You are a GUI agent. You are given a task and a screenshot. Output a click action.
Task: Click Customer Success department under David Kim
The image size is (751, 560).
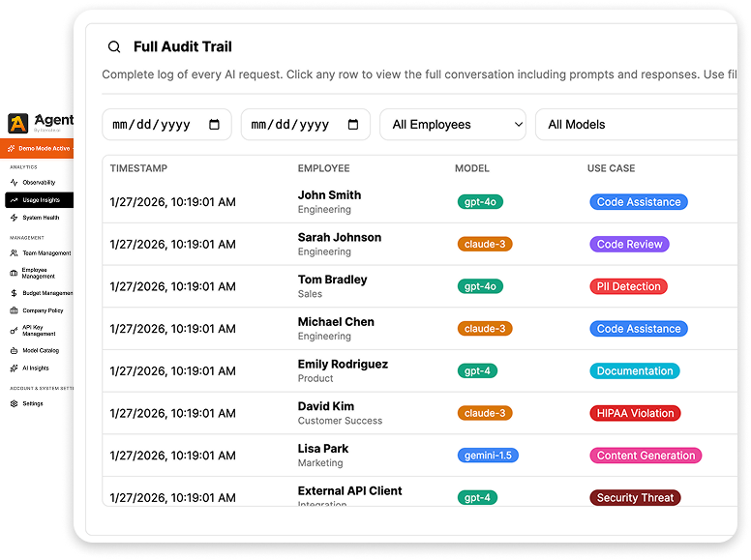point(340,421)
